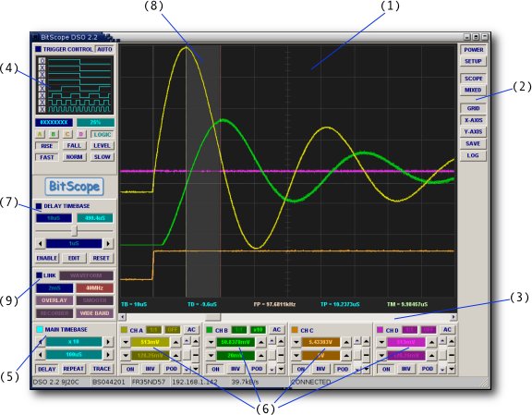
Task: Click the blue Trigger Control indicator square
Action: (x=39, y=49)
